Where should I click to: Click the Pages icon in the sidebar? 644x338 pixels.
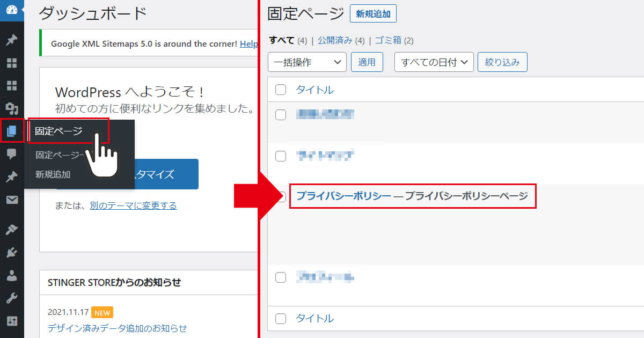click(x=12, y=130)
